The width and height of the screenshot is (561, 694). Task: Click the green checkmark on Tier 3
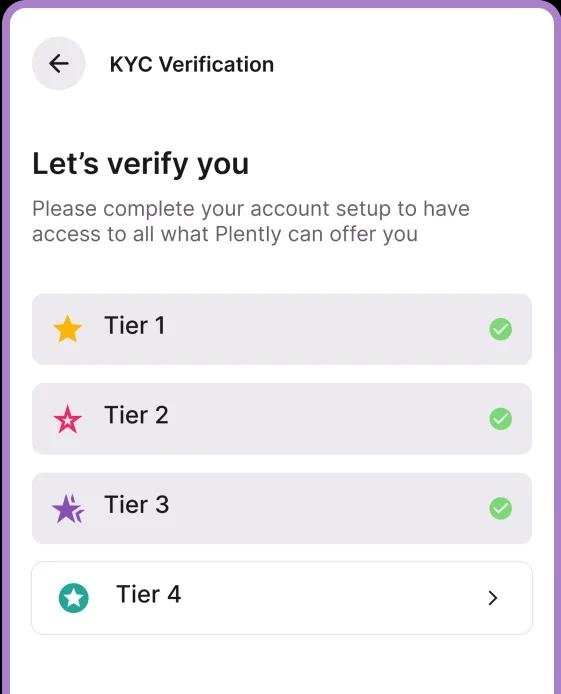click(500, 508)
